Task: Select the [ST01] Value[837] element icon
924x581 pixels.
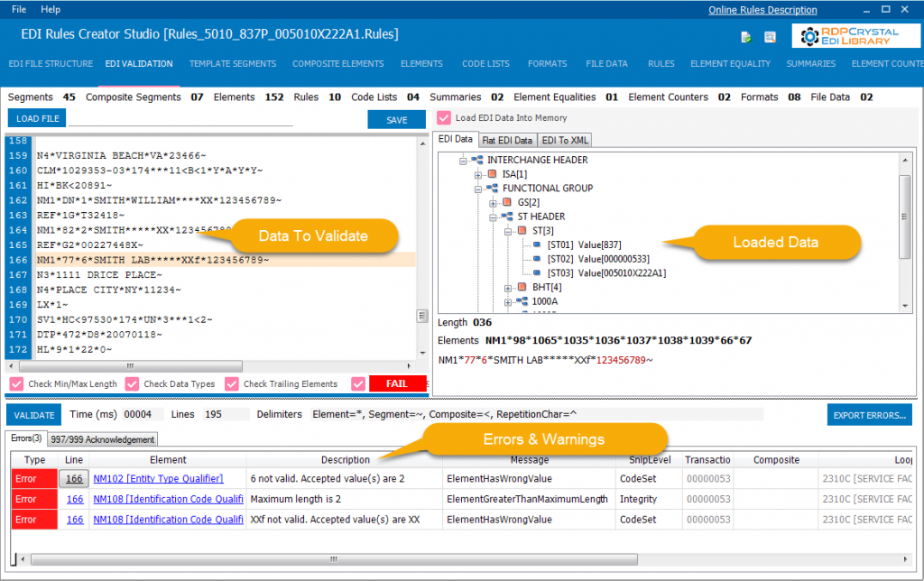Action: 536,244
